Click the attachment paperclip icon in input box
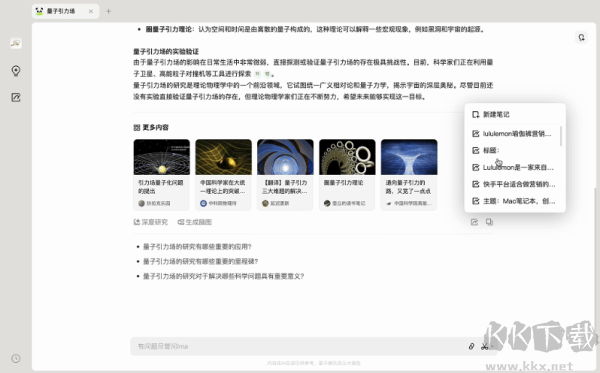Screen dimensions: 600x373 tap(471, 346)
